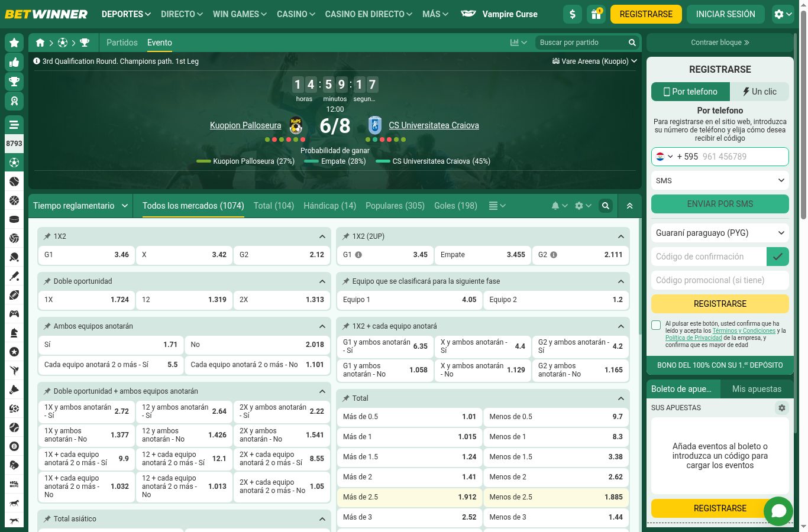Open the market search magnifier icon
The width and height of the screenshot is (808, 532).
[606, 206]
